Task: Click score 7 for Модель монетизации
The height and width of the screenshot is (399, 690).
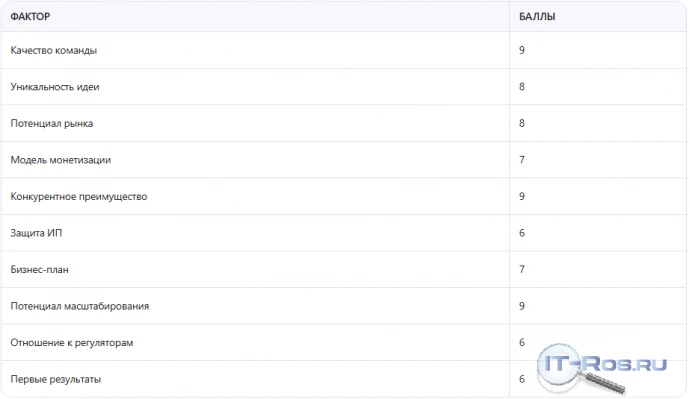Action: coord(522,160)
